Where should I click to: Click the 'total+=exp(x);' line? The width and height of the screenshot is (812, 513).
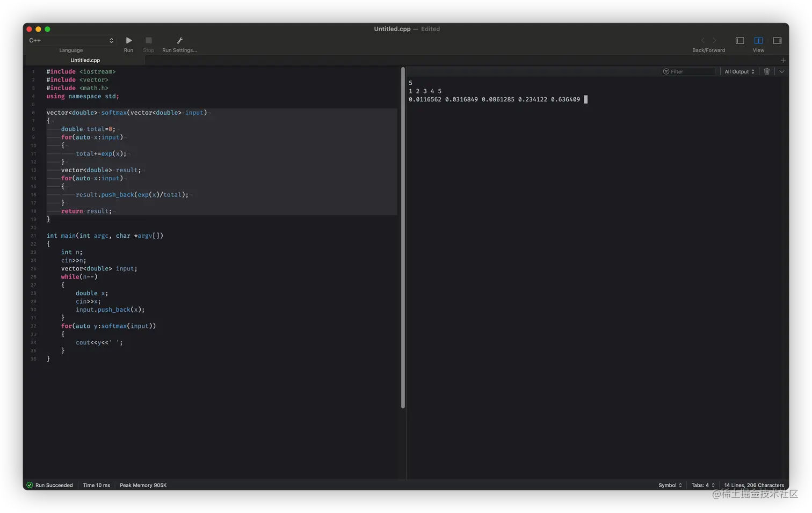(101, 153)
